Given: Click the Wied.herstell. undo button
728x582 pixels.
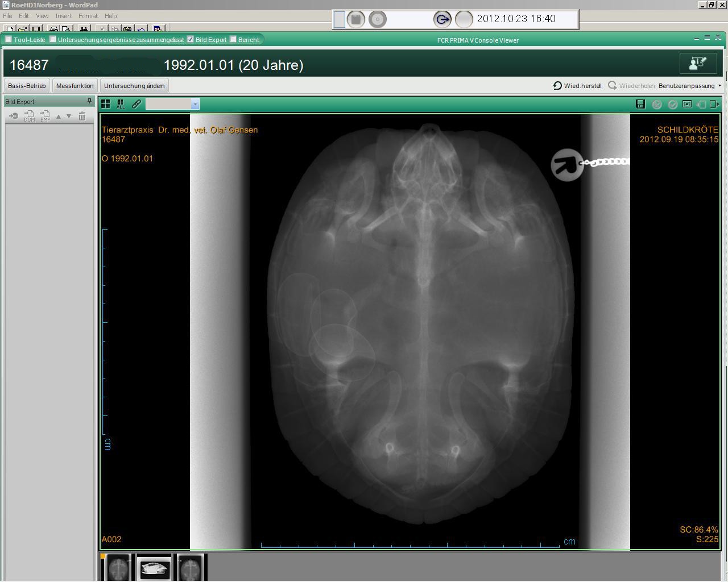Looking at the screenshot, I should pyautogui.click(x=578, y=86).
